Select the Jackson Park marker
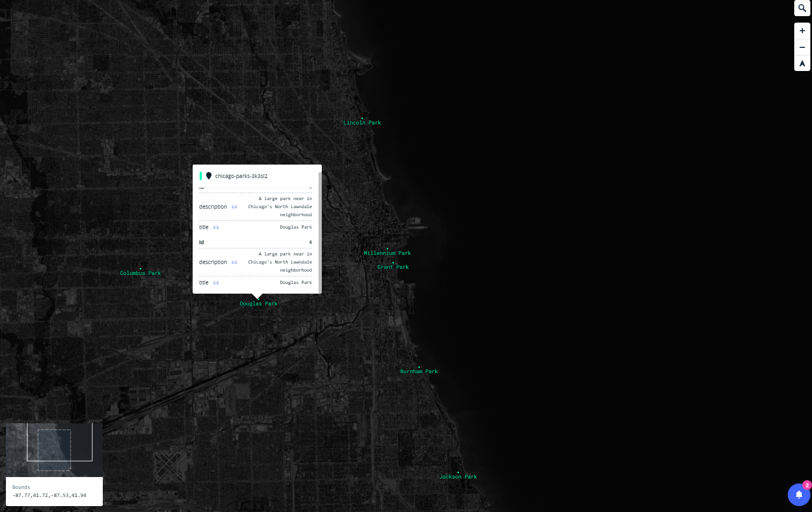This screenshot has height=512, width=812. coord(458,471)
